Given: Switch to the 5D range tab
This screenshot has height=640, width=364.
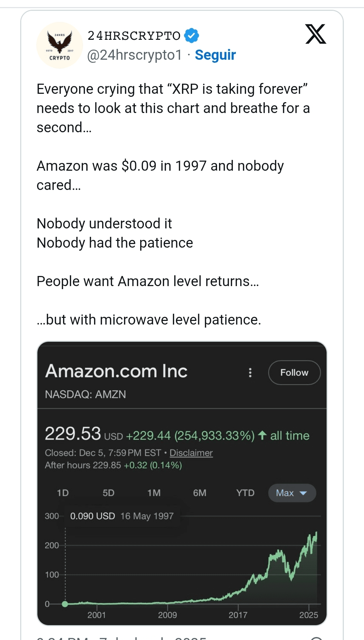Looking at the screenshot, I should (109, 493).
